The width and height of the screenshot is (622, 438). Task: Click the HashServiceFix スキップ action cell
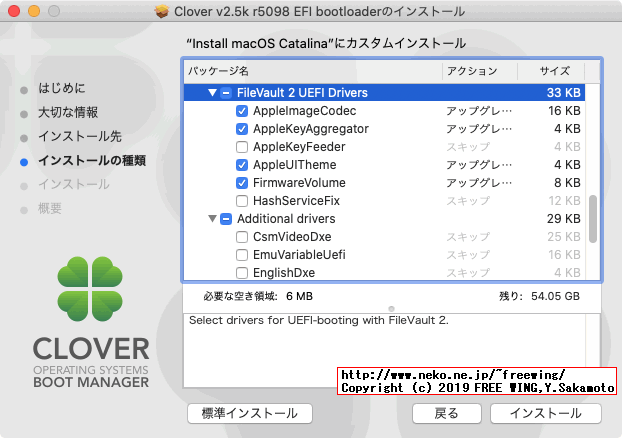(x=468, y=201)
